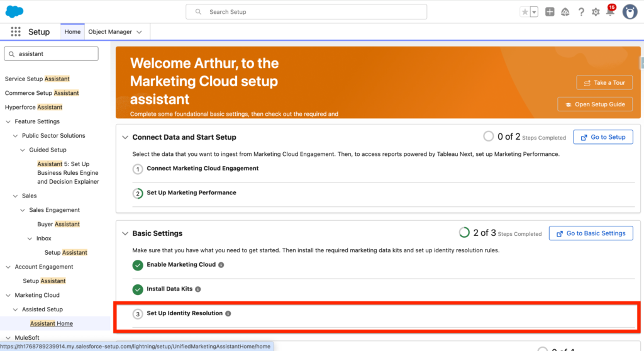The image size is (644, 351).
Task: Click the Search Setup input field
Action: (x=306, y=12)
